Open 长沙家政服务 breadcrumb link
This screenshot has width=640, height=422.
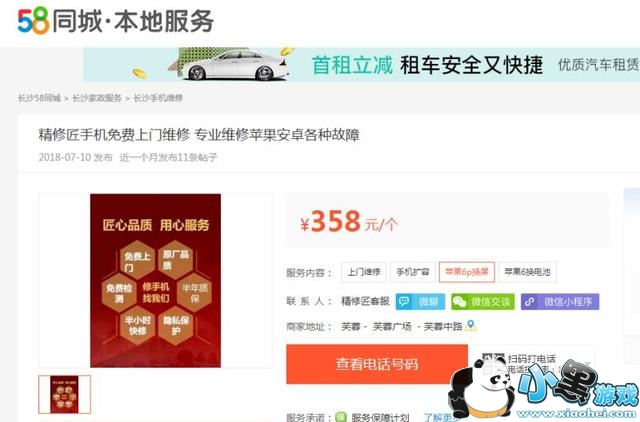pos(97,98)
